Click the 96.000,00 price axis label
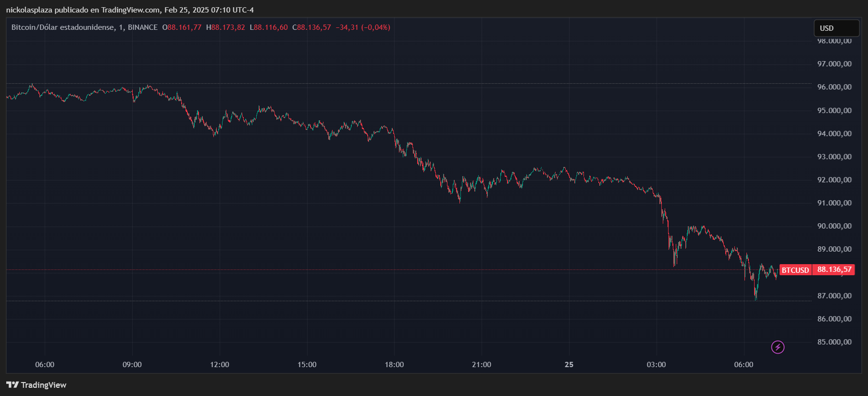This screenshot has height=396, width=868. click(834, 87)
